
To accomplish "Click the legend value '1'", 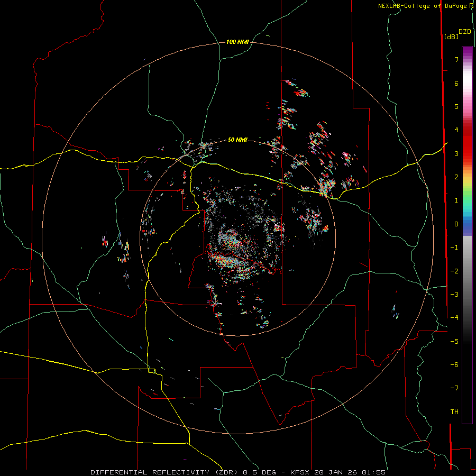I will pos(456,200).
